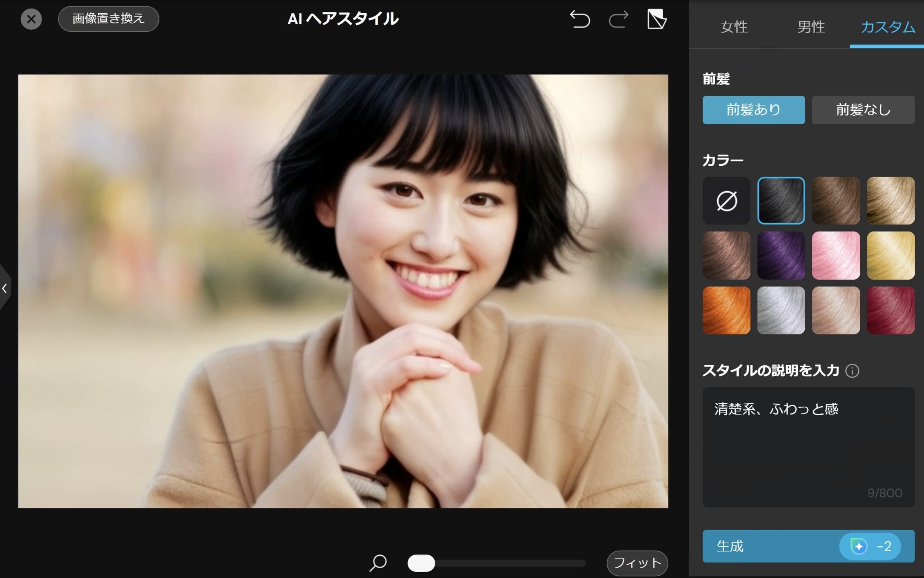
Task: Click フィット to fit image to view
Action: tap(636, 563)
